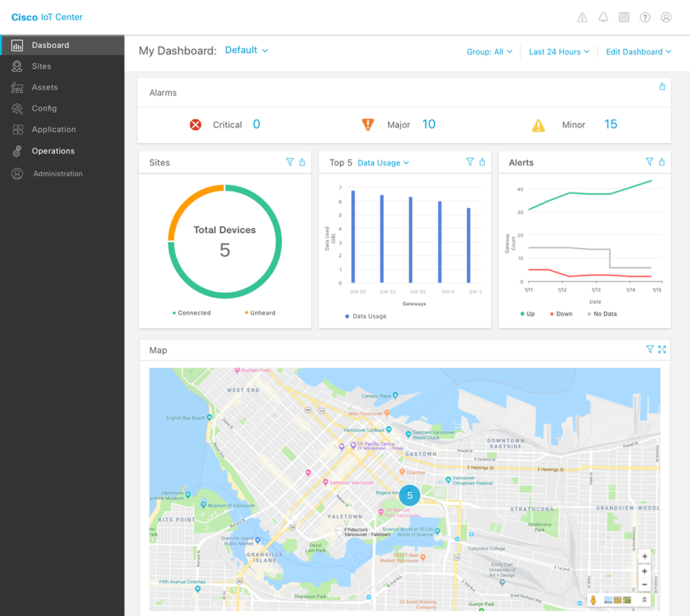
Task: Expand the Map to fullscreen
Action: click(662, 349)
